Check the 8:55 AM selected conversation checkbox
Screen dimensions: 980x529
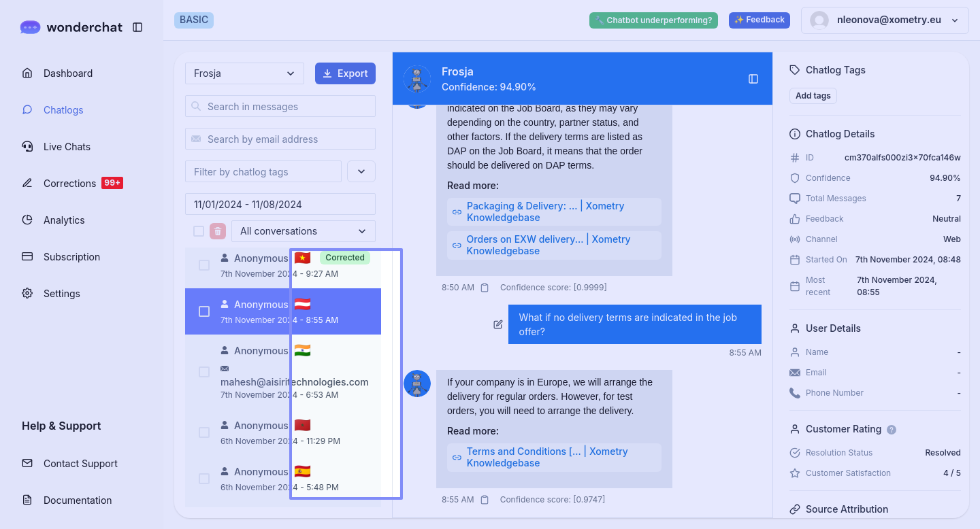(204, 311)
